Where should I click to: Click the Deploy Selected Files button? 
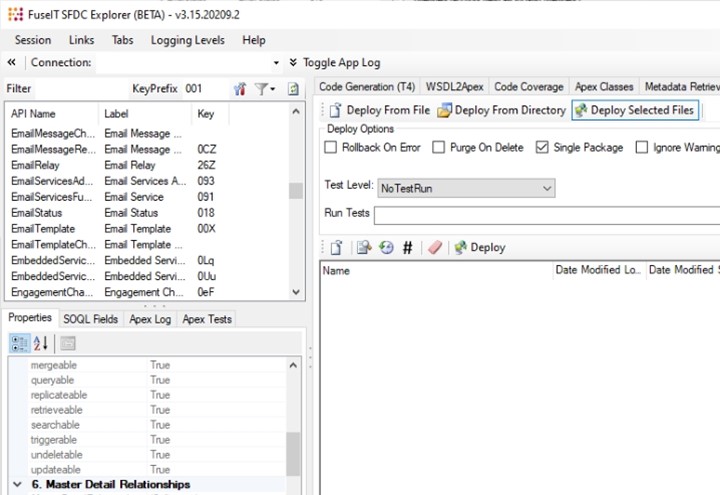pos(635,110)
